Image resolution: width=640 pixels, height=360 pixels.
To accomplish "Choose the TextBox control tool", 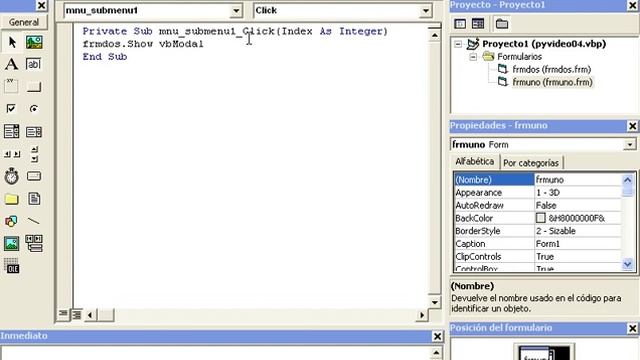I will tap(33, 64).
